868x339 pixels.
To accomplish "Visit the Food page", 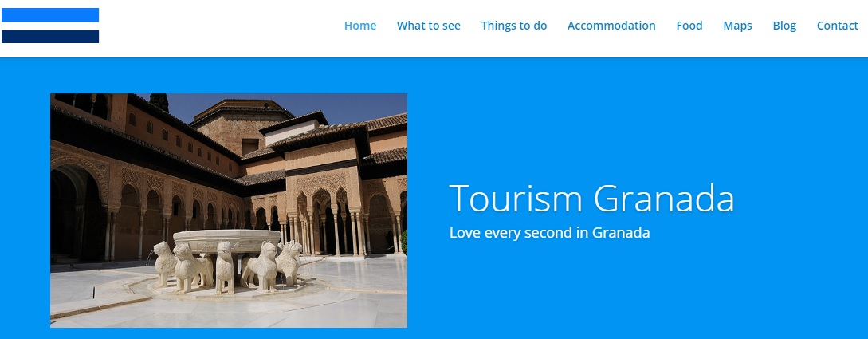I will [689, 26].
